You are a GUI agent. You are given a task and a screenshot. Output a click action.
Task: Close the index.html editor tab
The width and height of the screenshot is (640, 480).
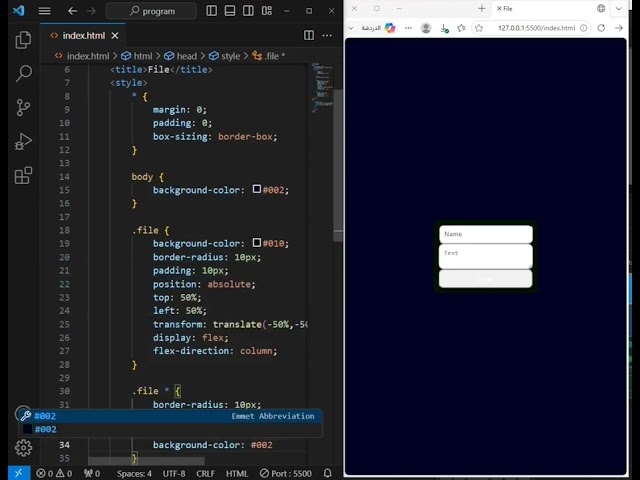pos(115,36)
